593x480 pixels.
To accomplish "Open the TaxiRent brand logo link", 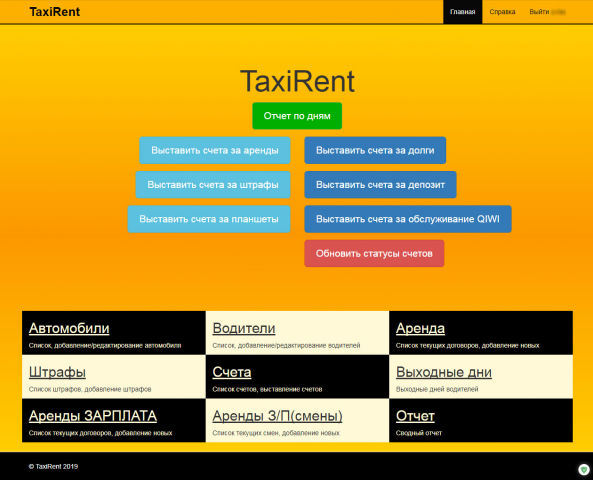I will tap(55, 12).
